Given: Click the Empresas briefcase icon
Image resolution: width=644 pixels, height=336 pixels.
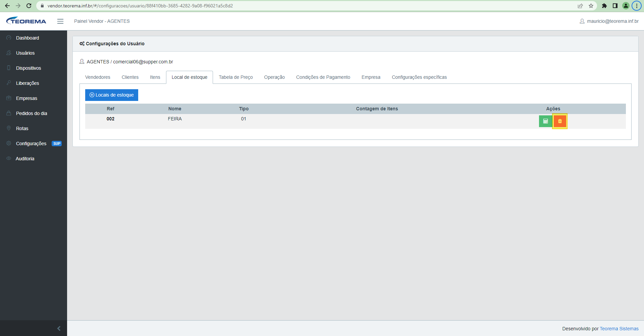Looking at the screenshot, I should point(9,98).
